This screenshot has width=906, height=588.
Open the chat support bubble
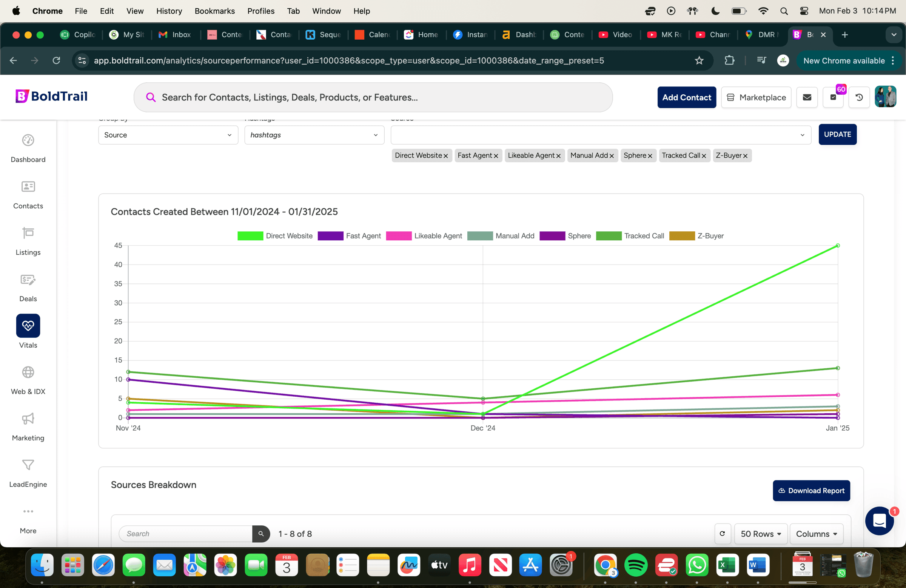click(879, 521)
